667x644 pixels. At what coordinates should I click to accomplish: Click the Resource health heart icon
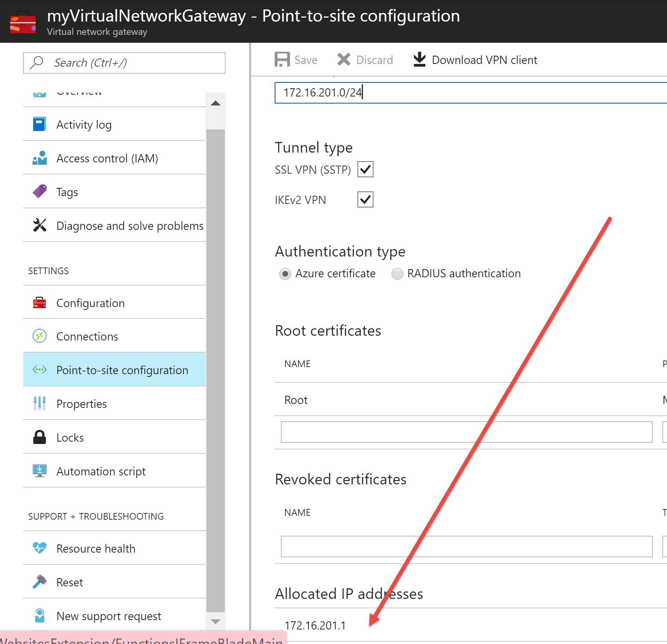(x=39, y=548)
